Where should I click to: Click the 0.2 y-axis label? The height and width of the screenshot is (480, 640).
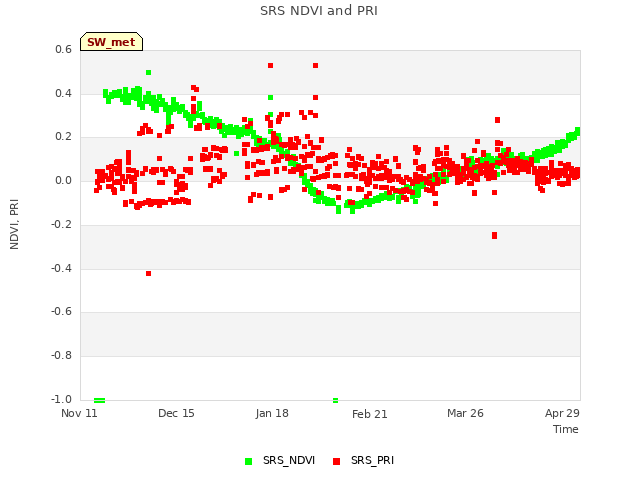click(63, 137)
